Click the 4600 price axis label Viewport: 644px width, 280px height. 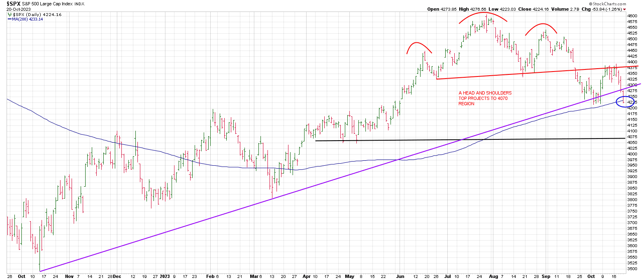point(632,16)
